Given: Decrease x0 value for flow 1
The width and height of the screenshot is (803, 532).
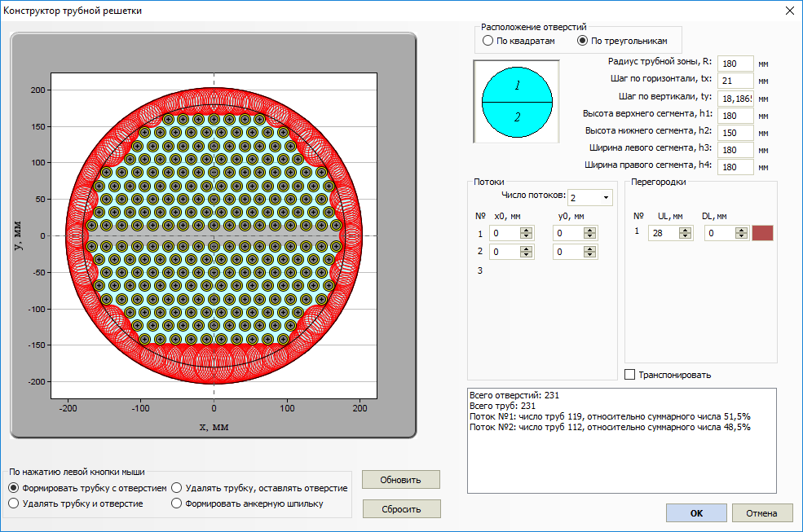Looking at the screenshot, I should tap(526, 236).
